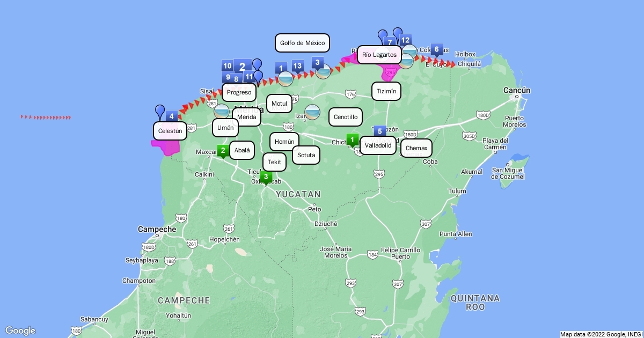Open the Golfo de México label

point(302,43)
